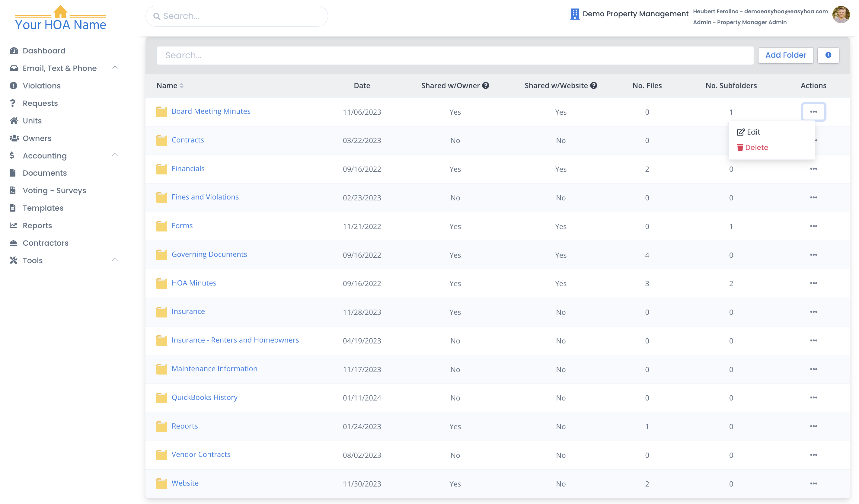Click the date 01/11/2024 cell
The image size is (859, 504).
[362, 398]
